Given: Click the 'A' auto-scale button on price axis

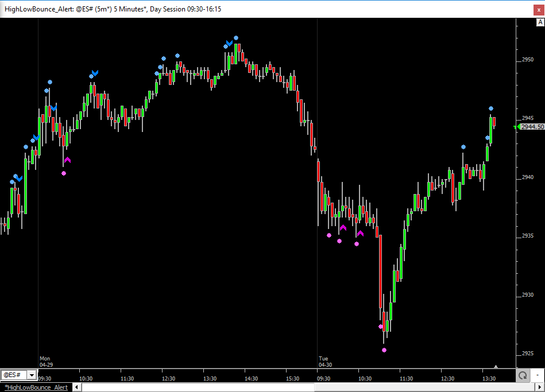Looking at the screenshot, I should click(x=540, y=22).
